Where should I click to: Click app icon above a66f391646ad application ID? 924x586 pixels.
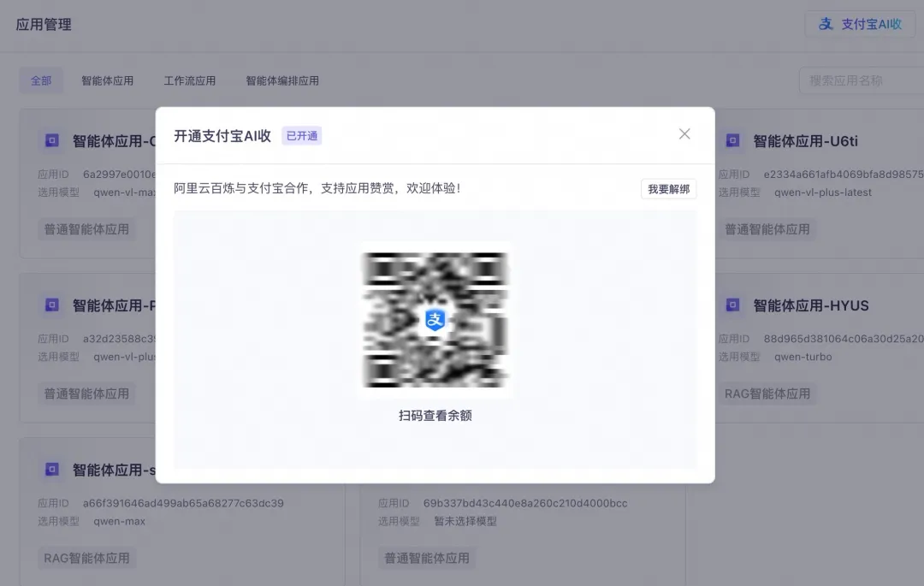pyautogui.click(x=52, y=469)
